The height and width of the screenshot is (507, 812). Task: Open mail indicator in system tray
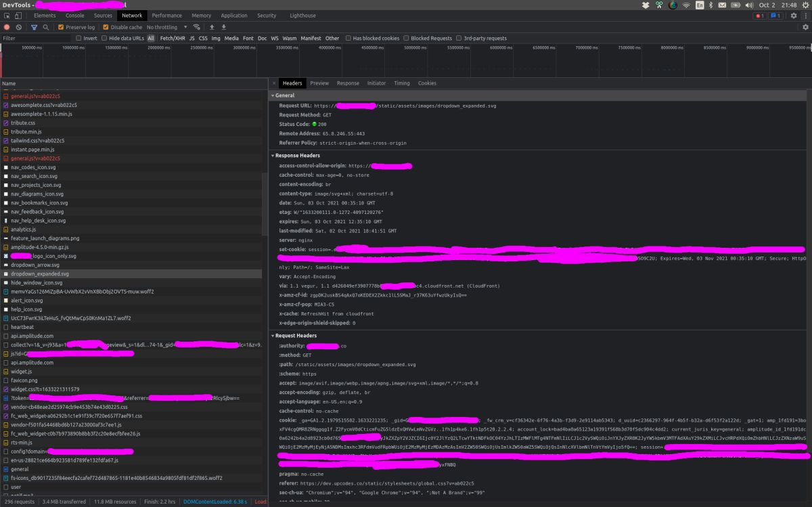tap(723, 5)
